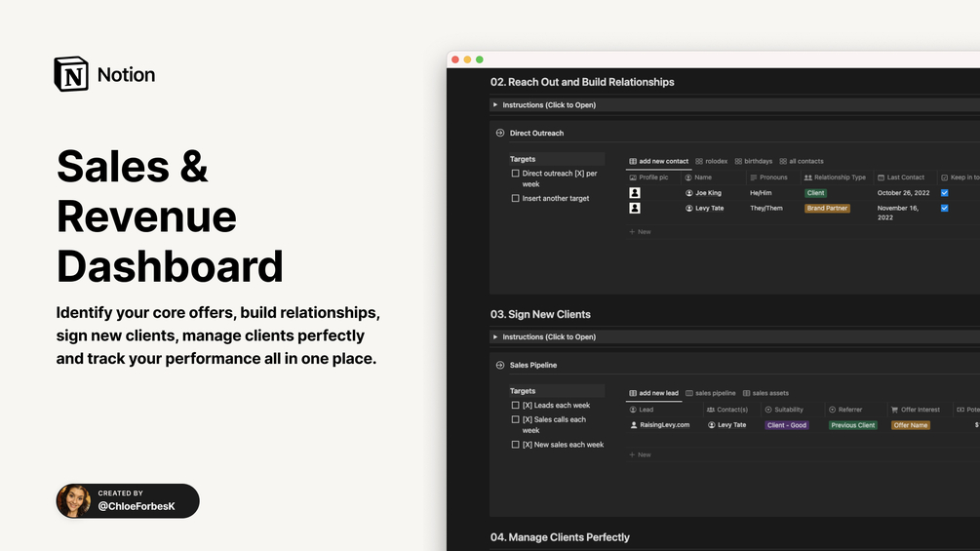
Task: Click the 02. Reach Out and Build Relationships heading
Action: coord(582,82)
